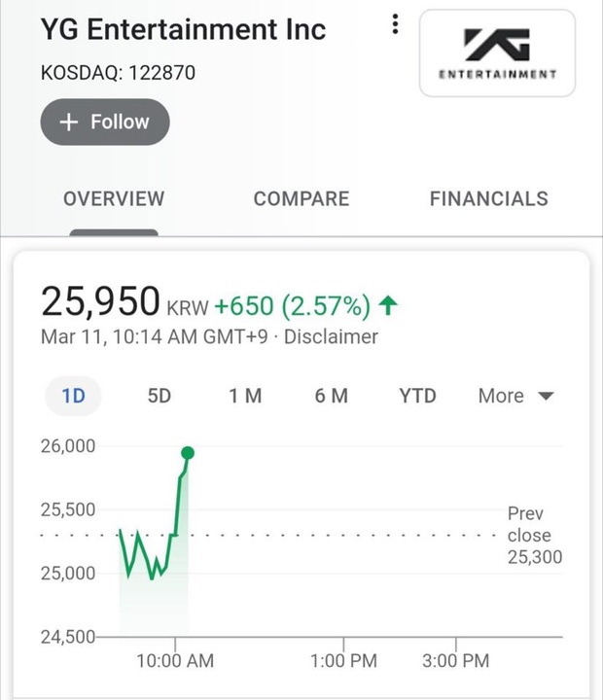Open the Disclaimer link
This screenshot has width=603, height=700.
point(331,337)
